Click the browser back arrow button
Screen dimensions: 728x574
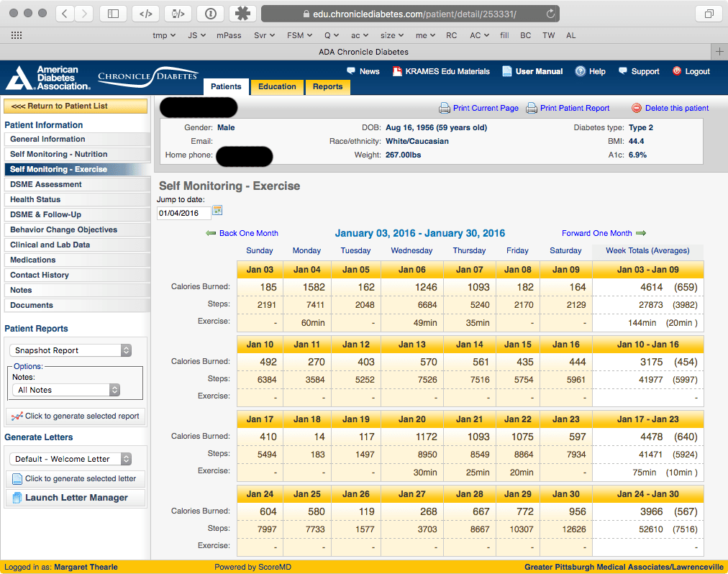65,14
